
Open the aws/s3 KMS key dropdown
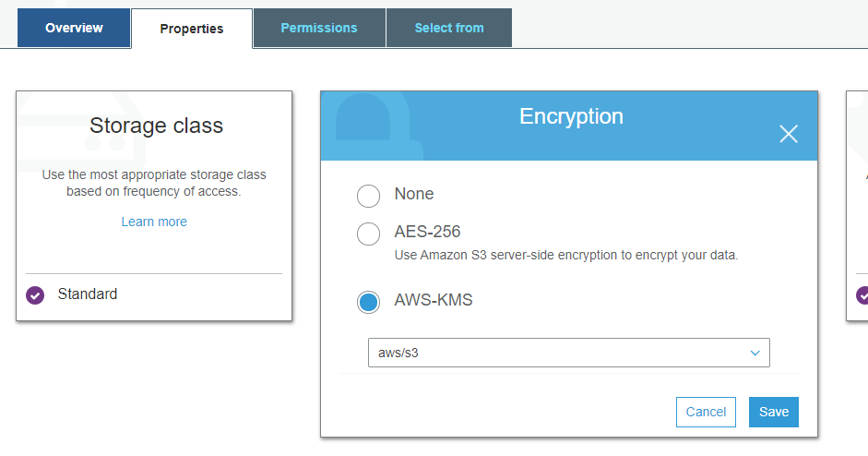(568, 353)
